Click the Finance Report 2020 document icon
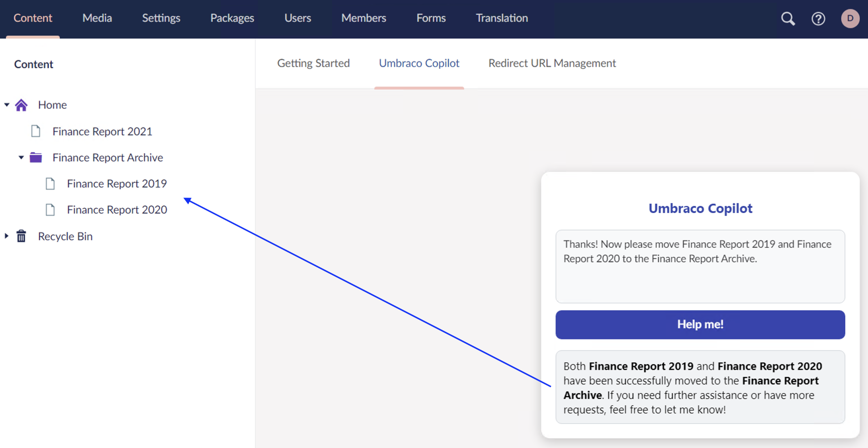Image resolution: width=868 pixels, height=448 pixels. [50, 210]
